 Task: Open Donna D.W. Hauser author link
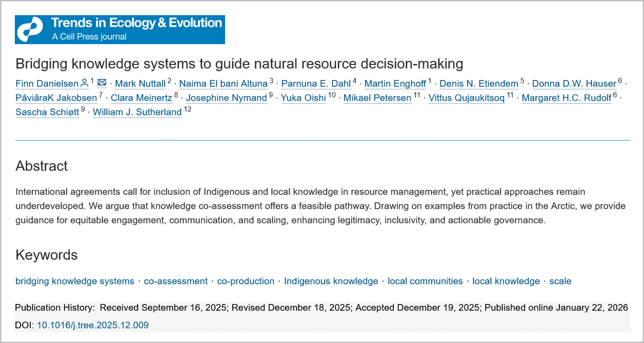574,84
